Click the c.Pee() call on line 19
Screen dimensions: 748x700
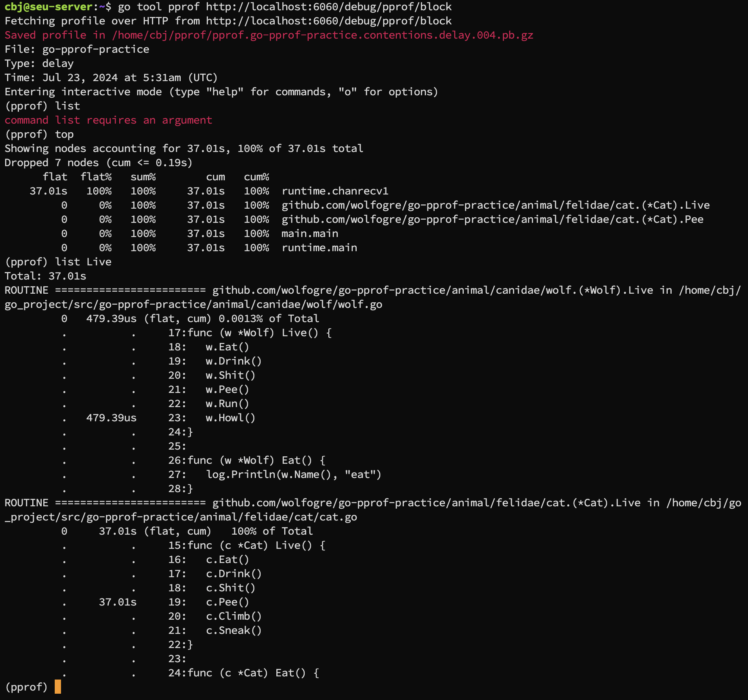pos(227,602)
